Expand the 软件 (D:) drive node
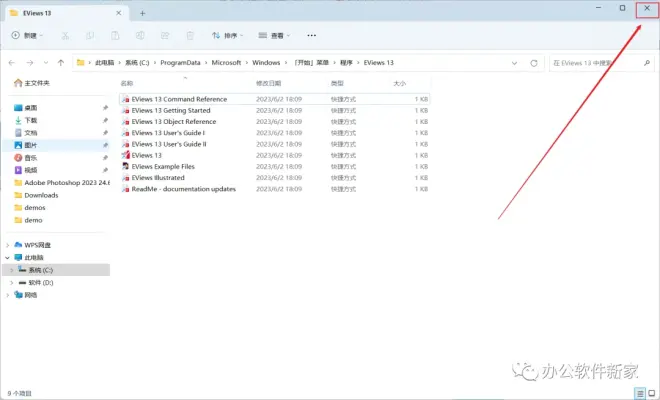The image size is (660, 400). coord(13,282)
